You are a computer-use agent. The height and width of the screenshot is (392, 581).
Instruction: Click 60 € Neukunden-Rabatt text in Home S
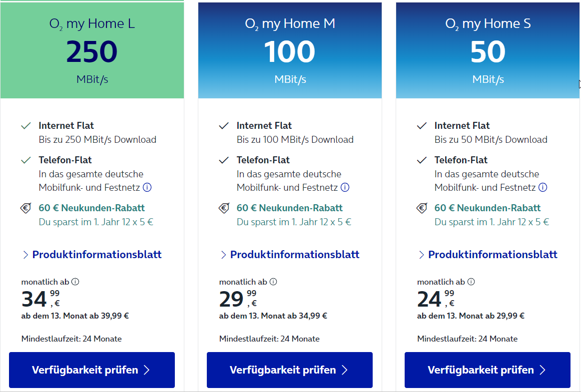click(x=488, y=208)
